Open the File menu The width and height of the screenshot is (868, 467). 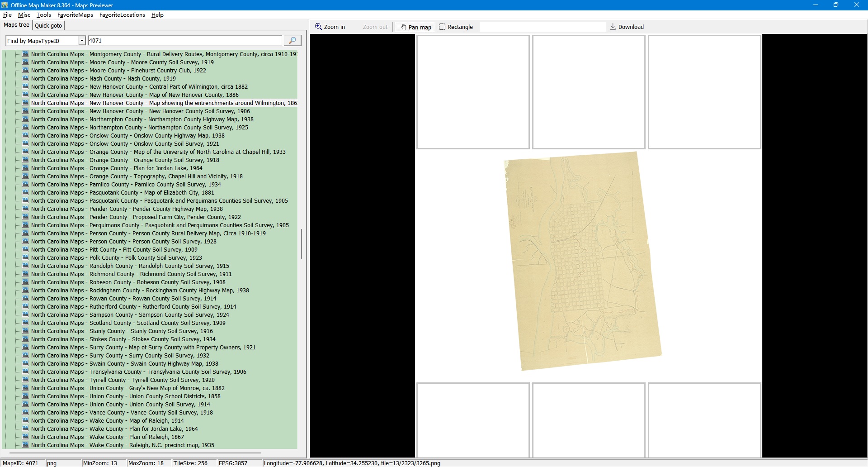pos(7,15)
